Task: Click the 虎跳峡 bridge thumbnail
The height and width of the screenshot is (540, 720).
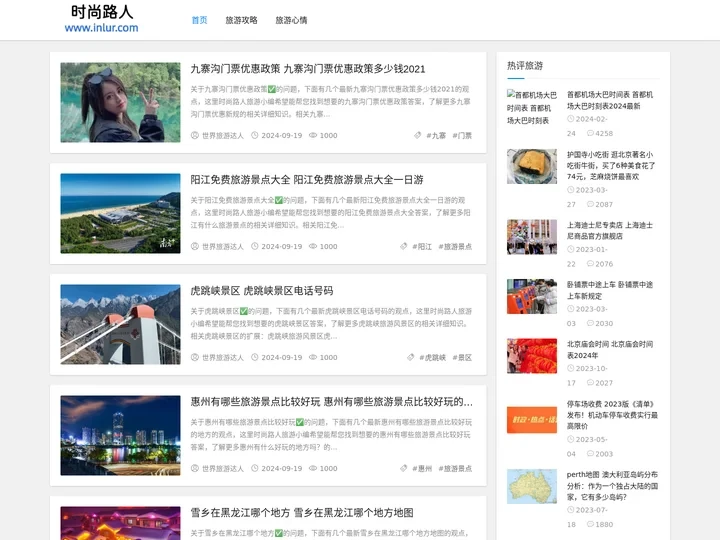Action: click(x=120, y=324)
